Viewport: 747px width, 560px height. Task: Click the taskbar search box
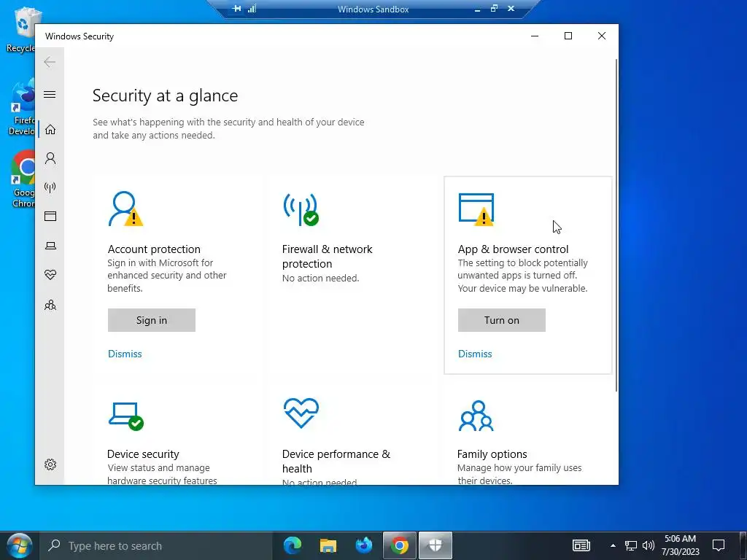pyautogui.click(x=156, y=545)
